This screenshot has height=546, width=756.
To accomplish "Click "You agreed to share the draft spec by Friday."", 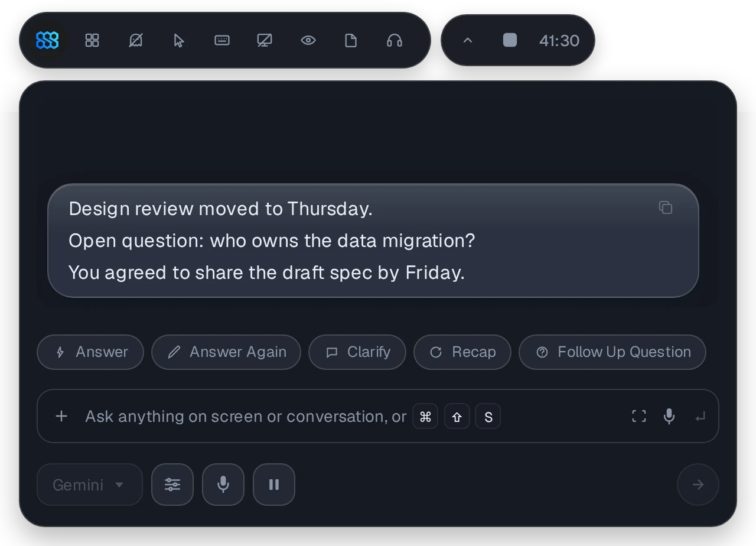I will coord(267,272).
